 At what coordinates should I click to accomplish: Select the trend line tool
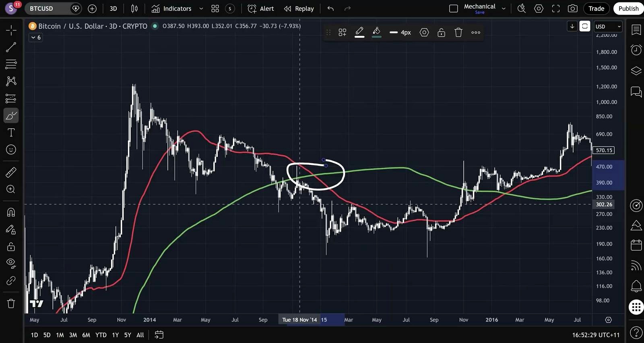(11, 47)
